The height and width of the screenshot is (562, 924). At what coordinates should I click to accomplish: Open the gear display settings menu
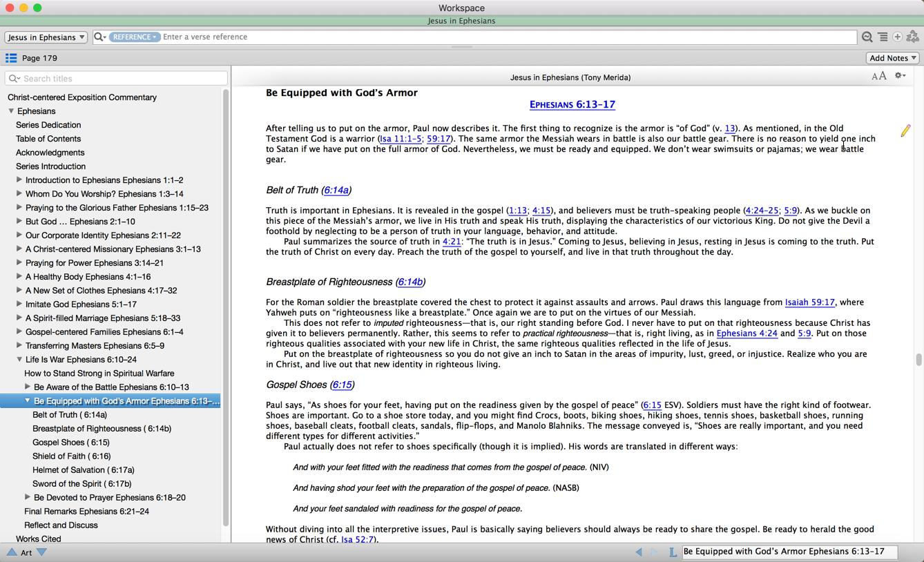[900, 76]
